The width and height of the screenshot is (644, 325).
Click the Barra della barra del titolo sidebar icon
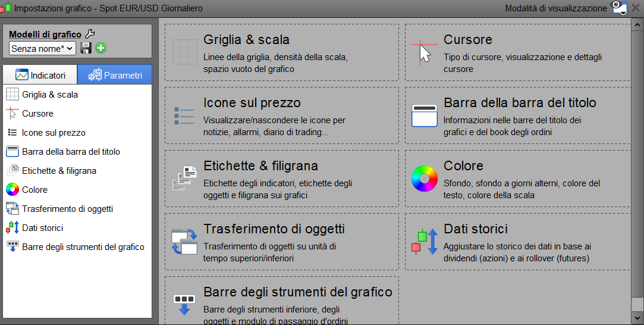[12, 152]
